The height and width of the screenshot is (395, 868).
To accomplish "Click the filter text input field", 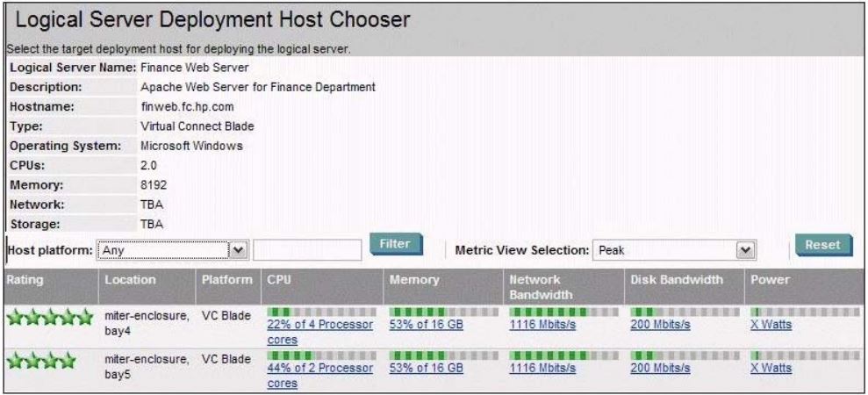I will pos(307,250).
